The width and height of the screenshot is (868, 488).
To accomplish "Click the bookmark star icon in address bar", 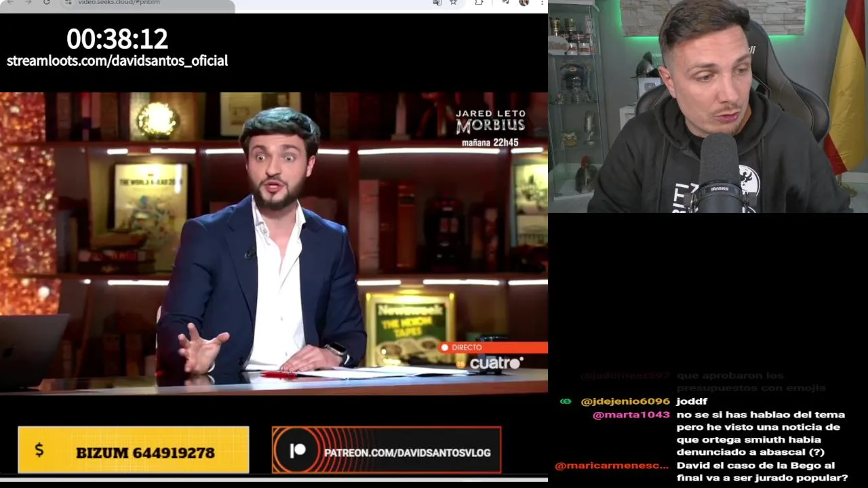I will 453,3.
